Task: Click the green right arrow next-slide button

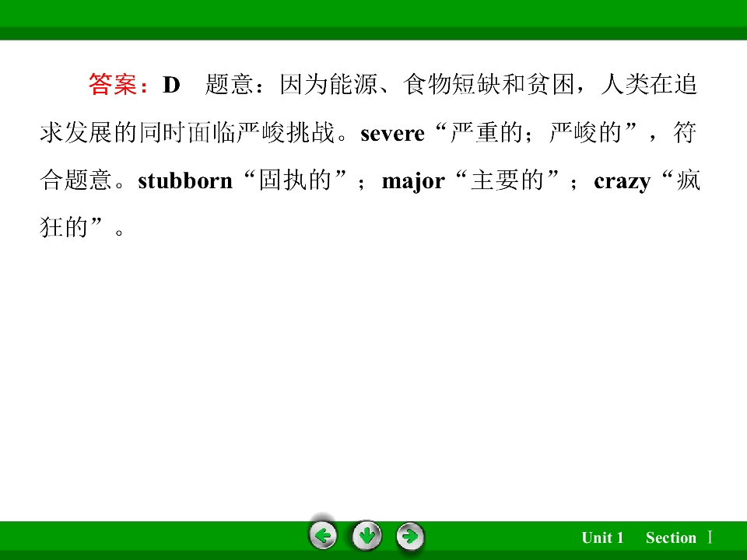Action: tap(410, 536)
